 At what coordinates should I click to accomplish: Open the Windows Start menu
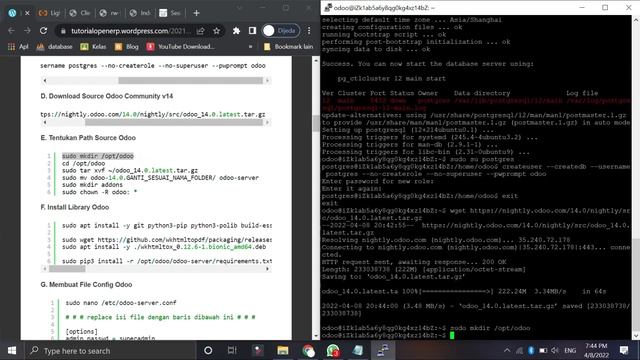12,350
